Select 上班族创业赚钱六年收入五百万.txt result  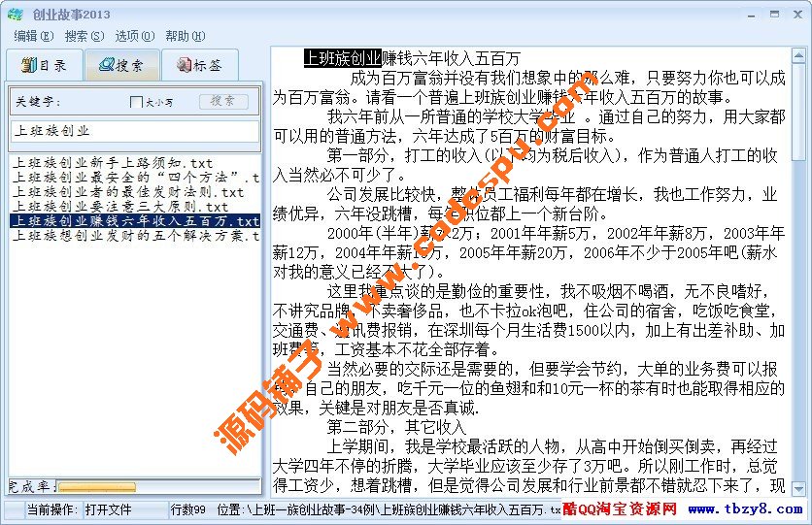click(x=135, y=221)
